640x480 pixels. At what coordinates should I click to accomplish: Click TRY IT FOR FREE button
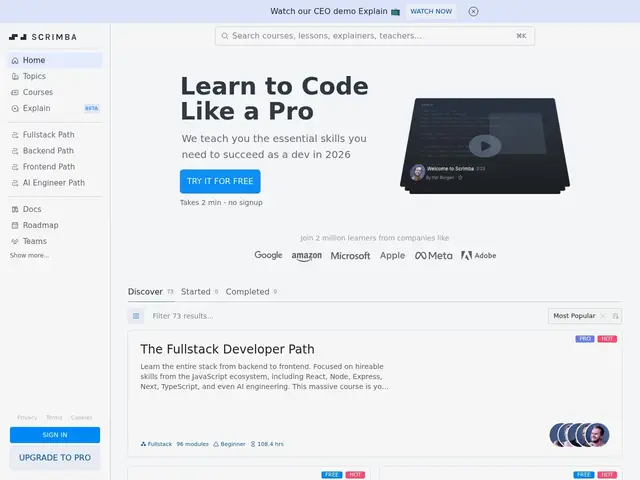(x=220, y=181)
